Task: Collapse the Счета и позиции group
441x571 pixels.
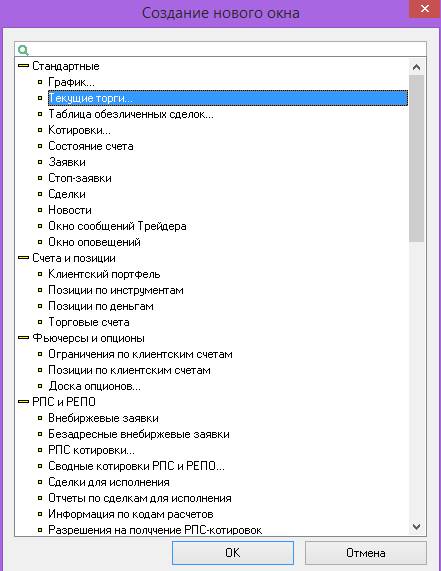Action: (x=23, y=257)
